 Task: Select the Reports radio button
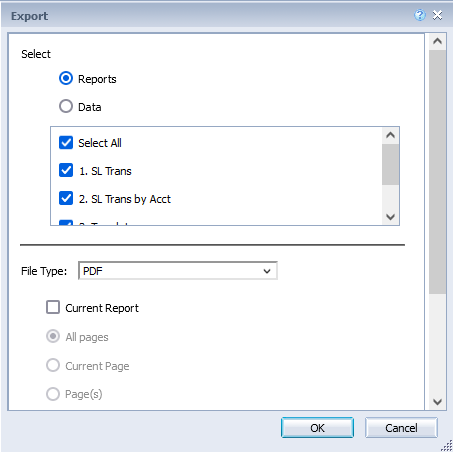click(66, 79)
